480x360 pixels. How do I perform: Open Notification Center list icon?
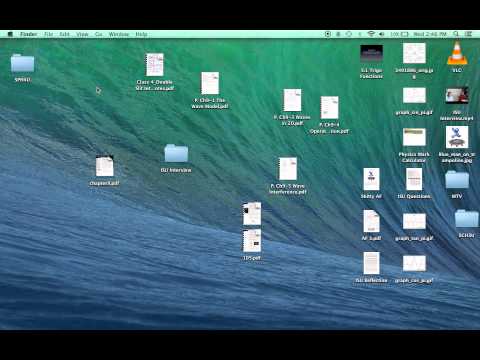(x=468, y=34)
